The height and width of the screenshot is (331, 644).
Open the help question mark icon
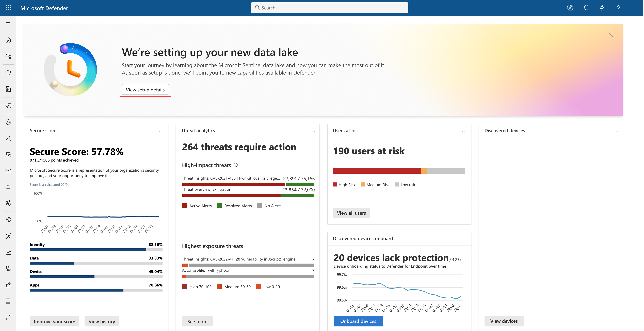pyautogui.click(x=619, y=8)
